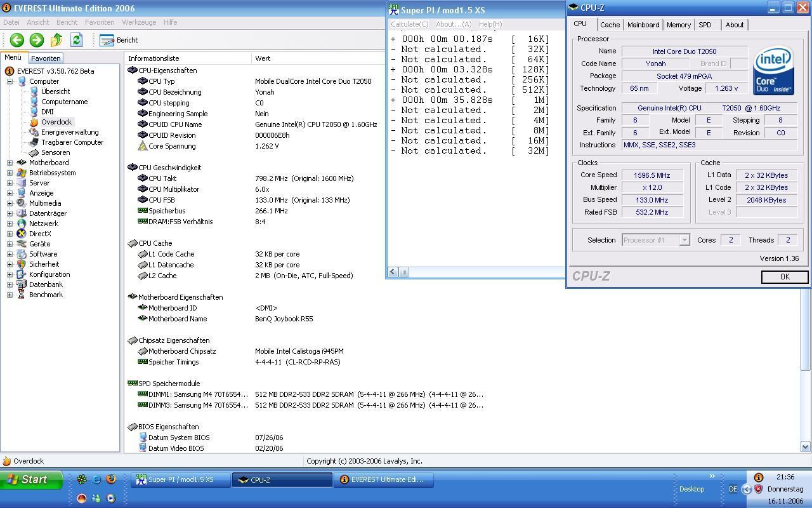812x508 pixels.
Task: Click the Benchmark hourglass icon in the tree
Action: (22, 295)
